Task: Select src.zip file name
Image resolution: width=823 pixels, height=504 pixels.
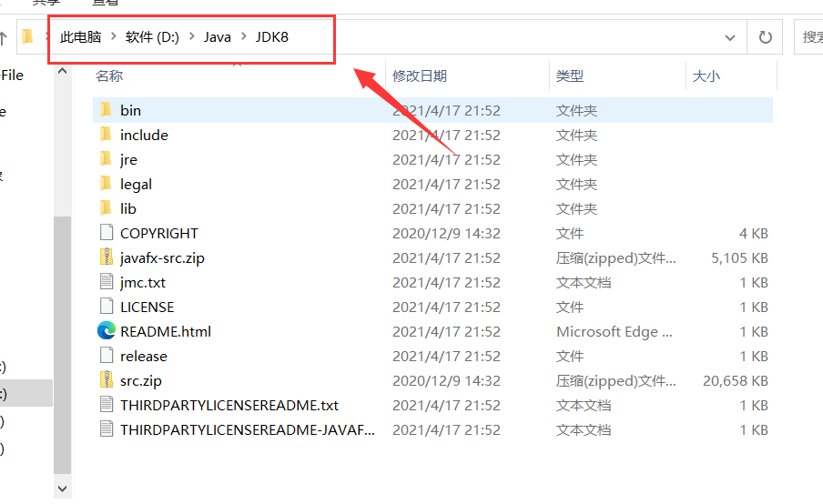Action: point(141,381)
